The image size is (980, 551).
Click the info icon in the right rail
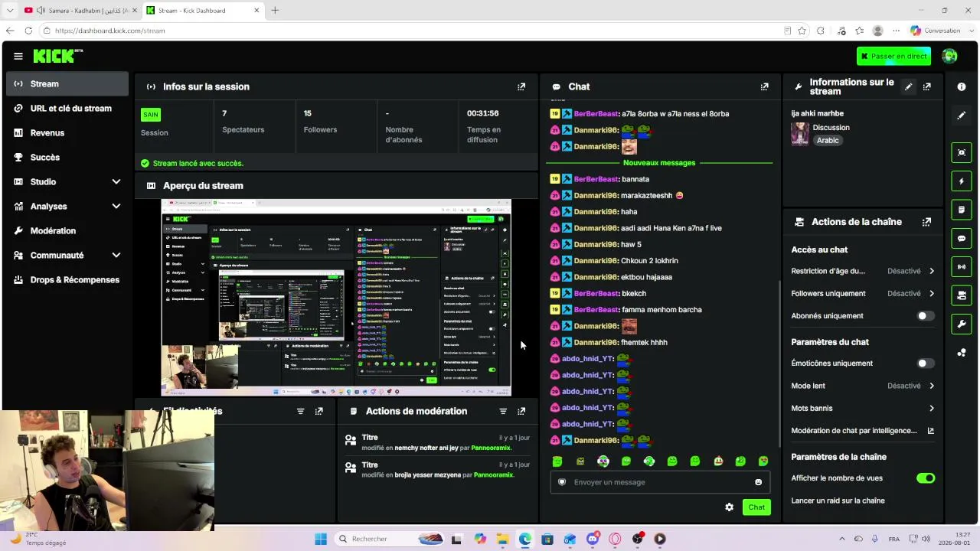click(962, 86)
